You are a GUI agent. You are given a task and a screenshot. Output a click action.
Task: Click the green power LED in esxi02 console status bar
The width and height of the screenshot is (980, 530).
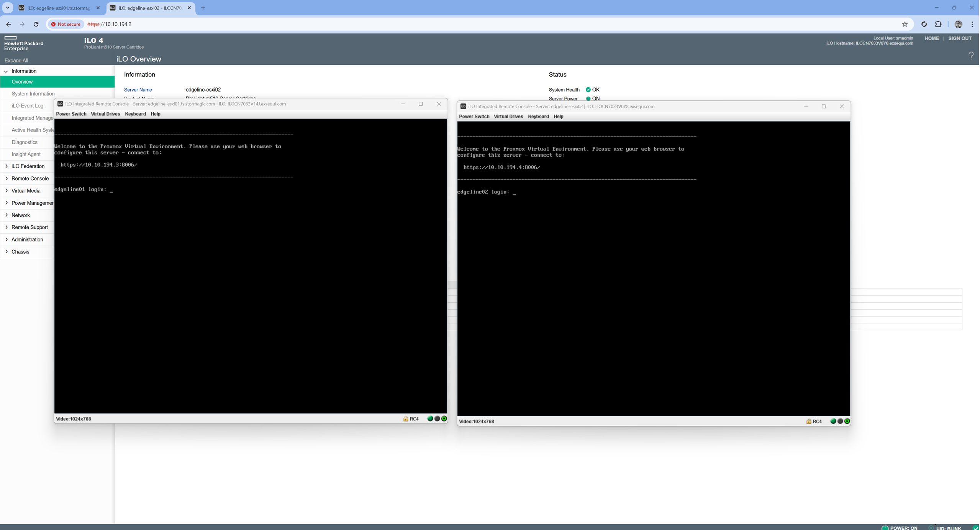pyautogui.click(x=847, y=422)
